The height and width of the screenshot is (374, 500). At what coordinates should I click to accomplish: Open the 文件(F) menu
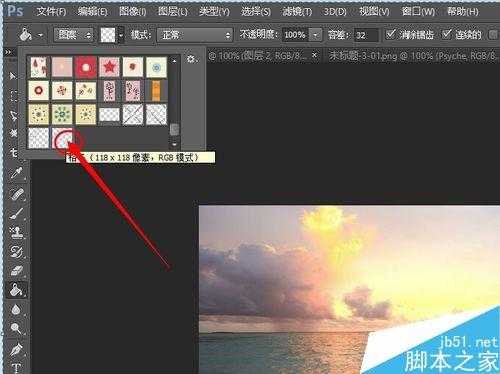coord(51,12)
